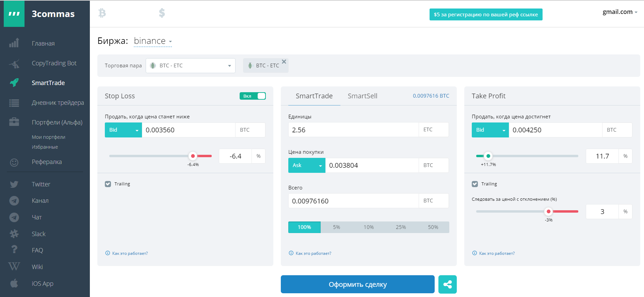The image size is (644, 297).
Task: Open Мои портфели submenu item
Action: point(48,137)
